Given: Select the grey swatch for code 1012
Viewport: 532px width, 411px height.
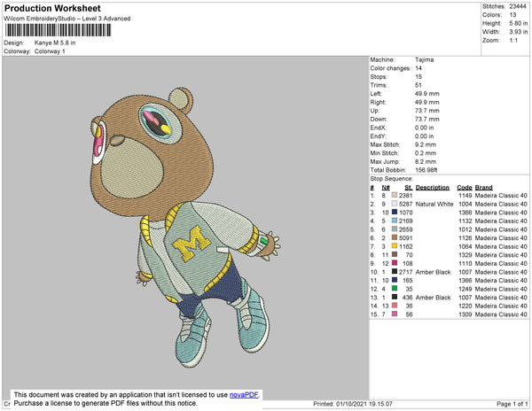Looking at the screenshot, I should [395, 229].
